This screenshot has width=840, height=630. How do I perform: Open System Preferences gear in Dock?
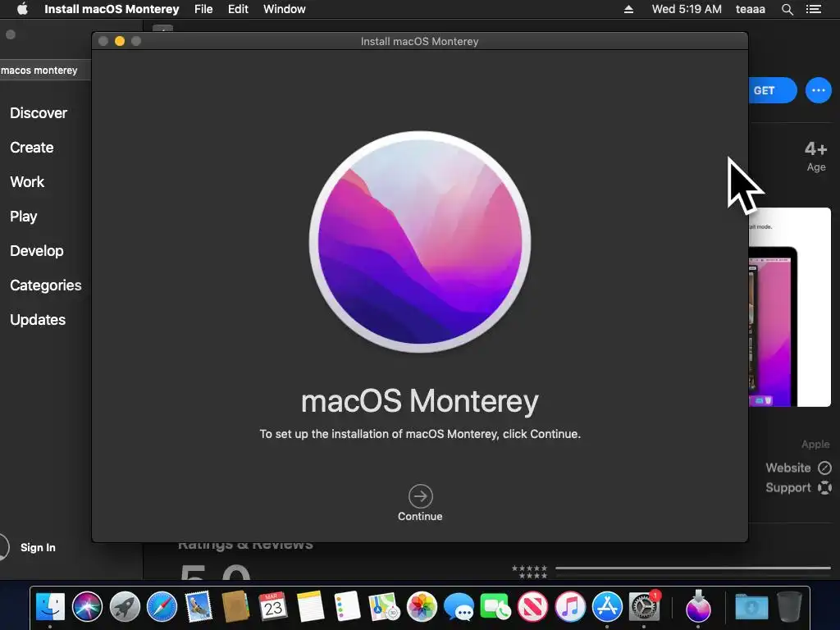tap(645, 606)
